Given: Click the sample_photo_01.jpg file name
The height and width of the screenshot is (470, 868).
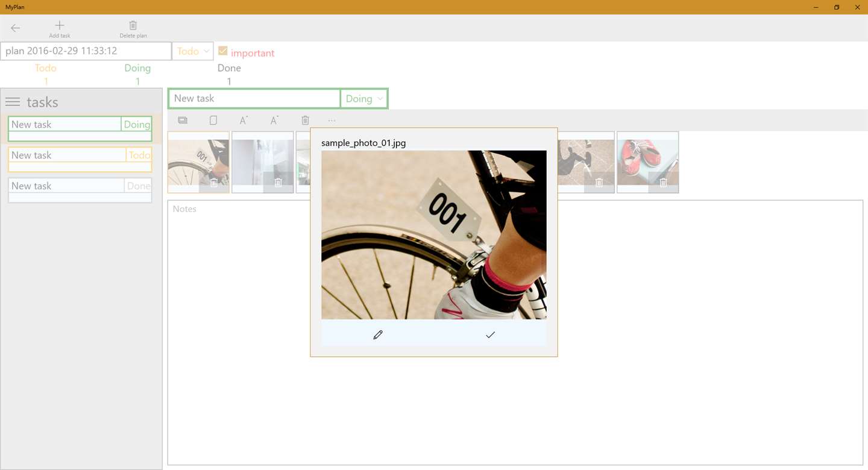Looking at the screenshot, I should click(x=363, y=143).
